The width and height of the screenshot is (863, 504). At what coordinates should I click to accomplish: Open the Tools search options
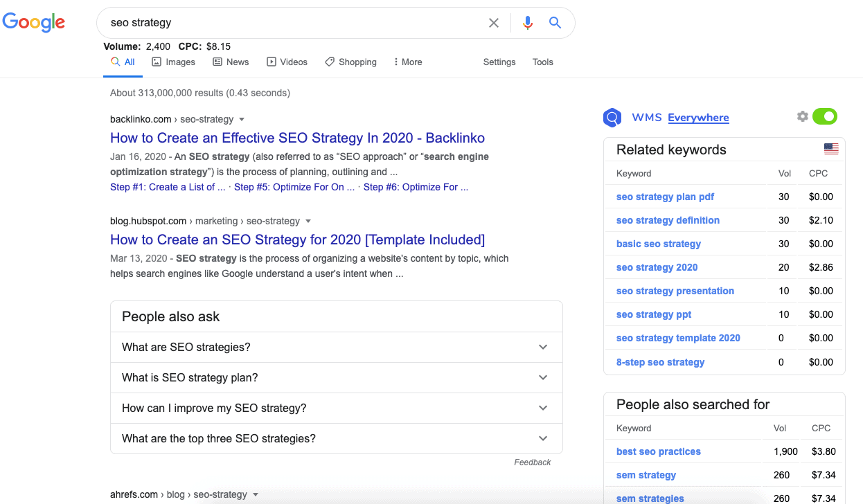[542, 62]
